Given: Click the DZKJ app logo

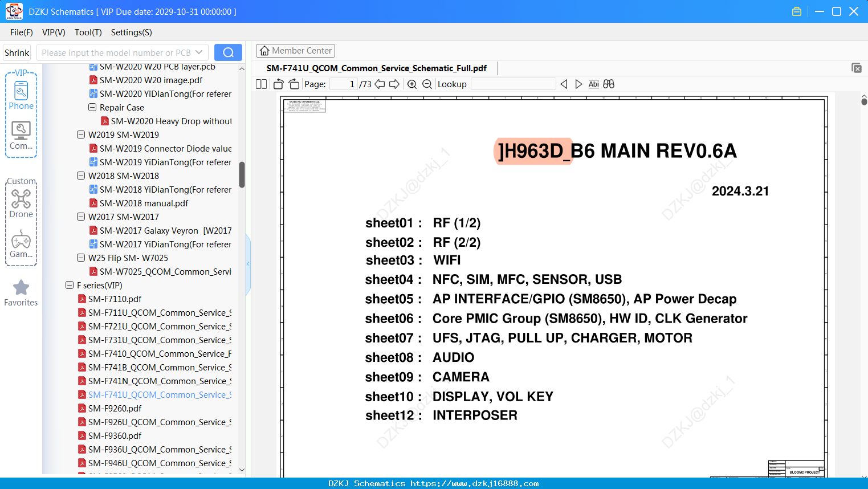Looking at the screenshot, I should coord(14,11).
